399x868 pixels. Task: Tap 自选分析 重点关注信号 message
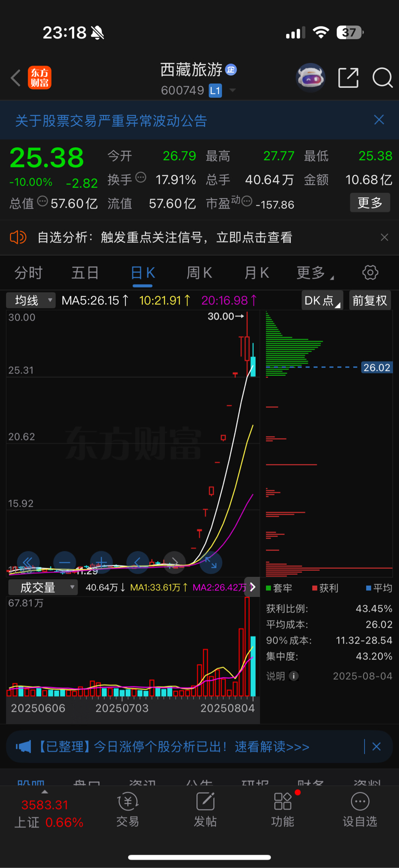165,238
